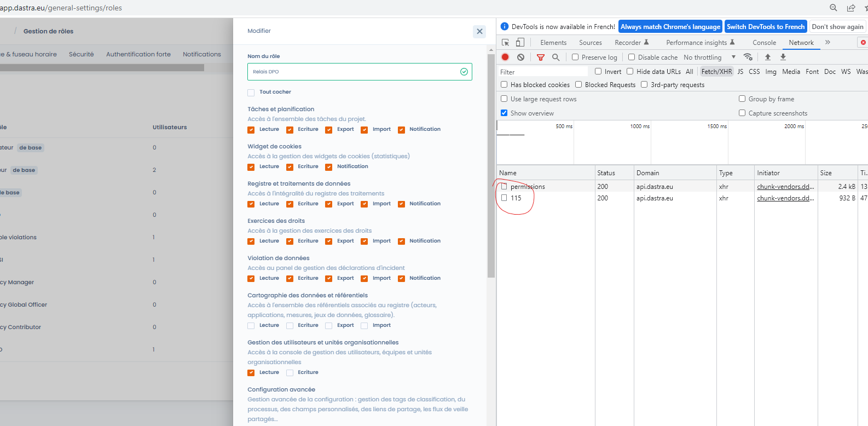Image resolution: width=868 pixels, height=426 pixels.
Task: Expand more DevTools tabs chevron
Action: point(828,42)
